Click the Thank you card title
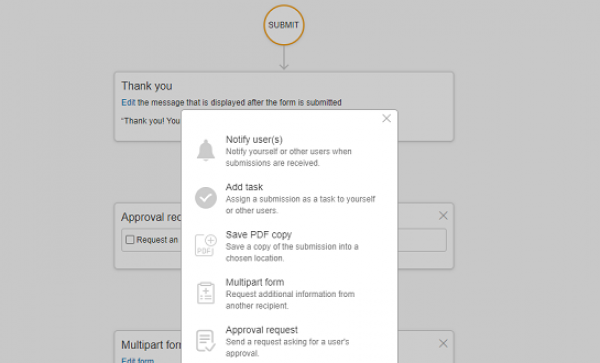Screen dimensions: 600x363 click(x=147, y=86)
